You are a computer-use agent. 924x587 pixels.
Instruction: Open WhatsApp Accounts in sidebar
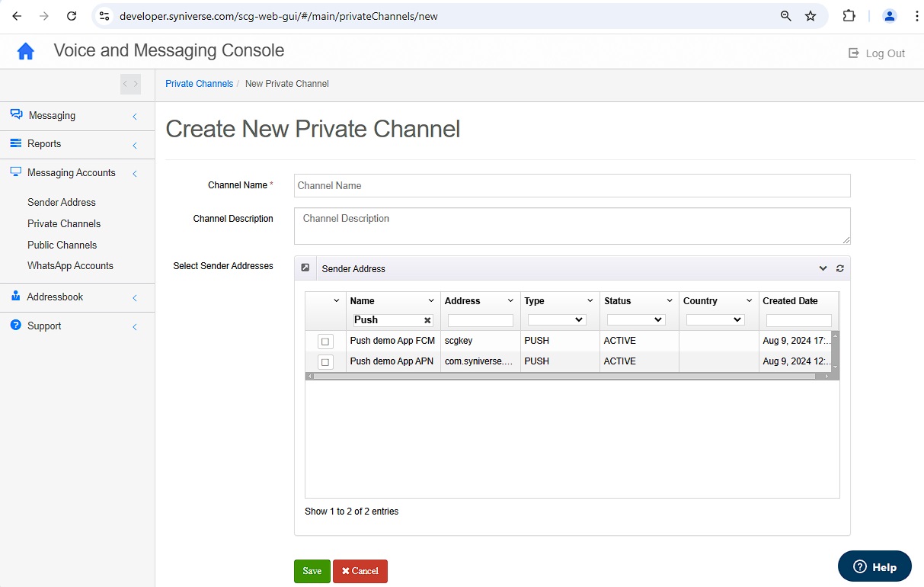point(70,265)
